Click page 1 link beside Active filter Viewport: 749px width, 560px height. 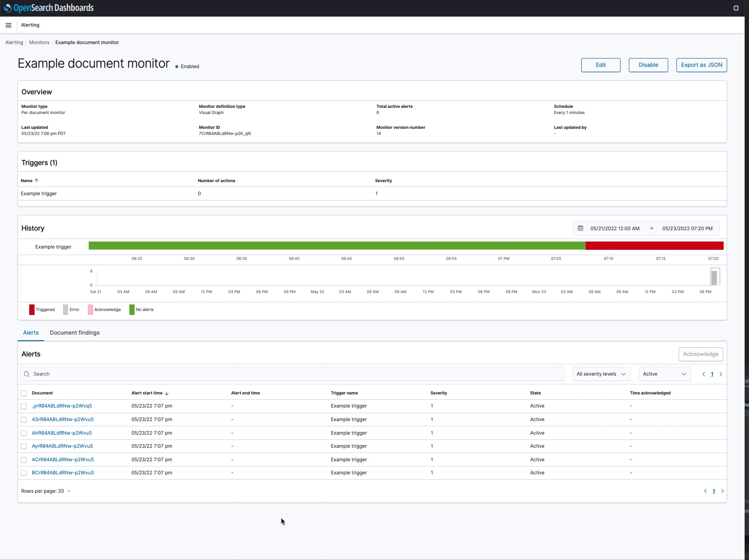click(712, 374)
